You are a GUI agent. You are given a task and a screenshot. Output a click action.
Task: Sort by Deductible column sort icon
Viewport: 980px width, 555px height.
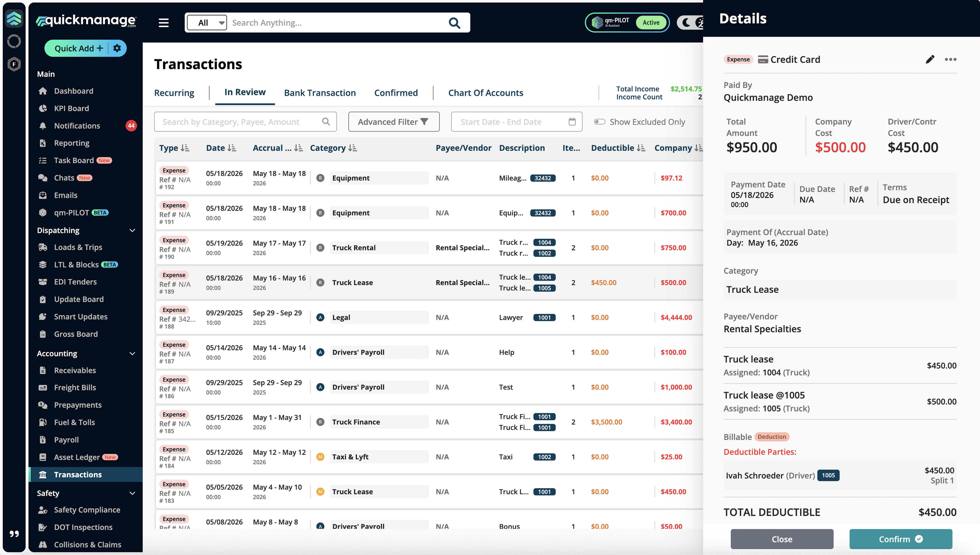coord(641,148)
